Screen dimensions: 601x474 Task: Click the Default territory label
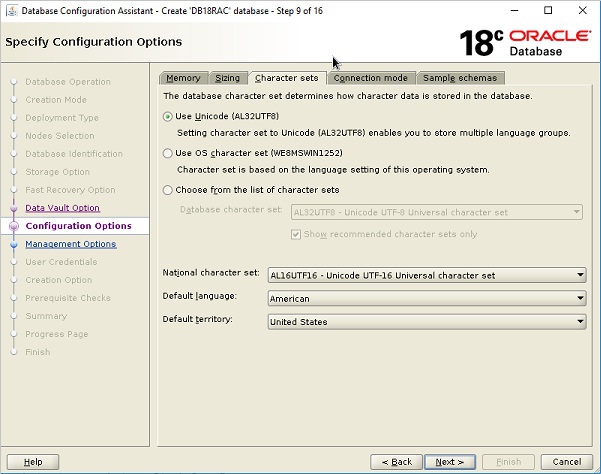[197, 319]
